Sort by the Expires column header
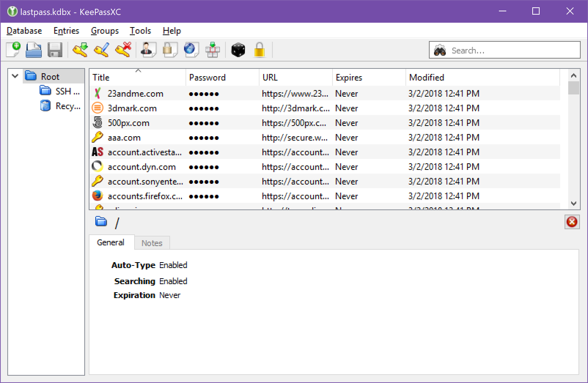The height and width of the screenshot is (383, 588). pyautogui.click(x=369, y=77)
